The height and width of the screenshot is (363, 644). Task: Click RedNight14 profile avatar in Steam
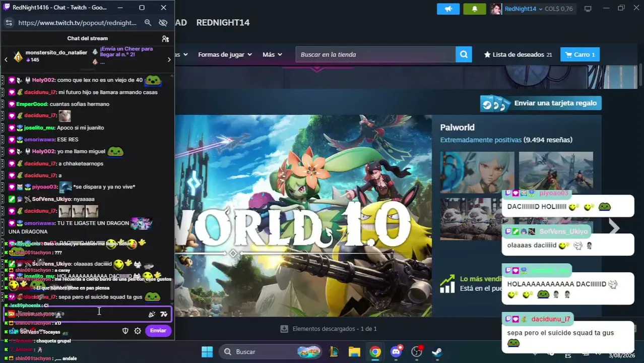(496, 9)
